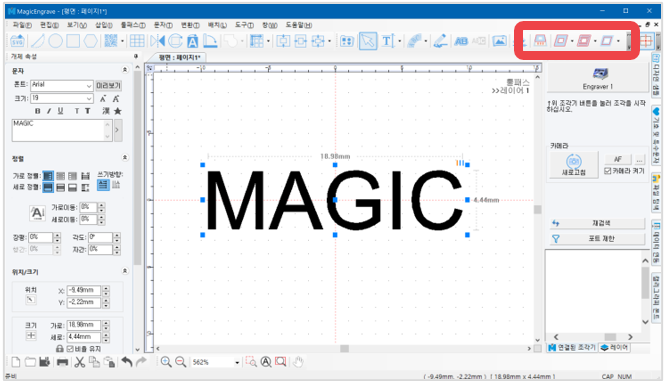Open the 크기 font size dropdown
Viewport: 667px width, 385px height.
point(88,98)
